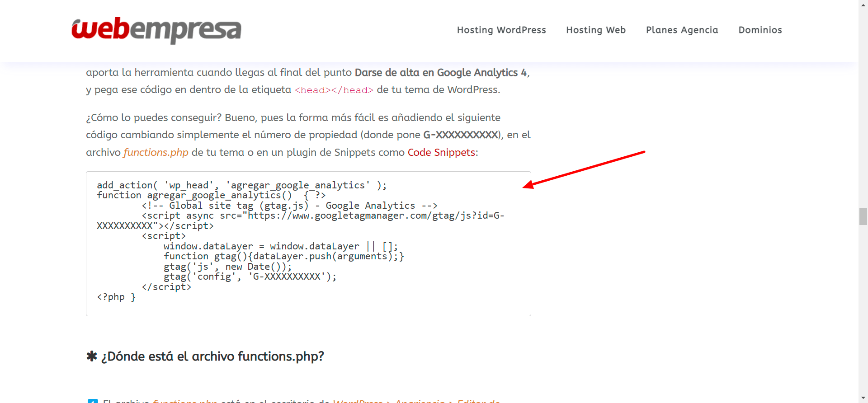The image size is (868, 403).
Task: Open the Hosting Web menu item
Action: (596, 30)
